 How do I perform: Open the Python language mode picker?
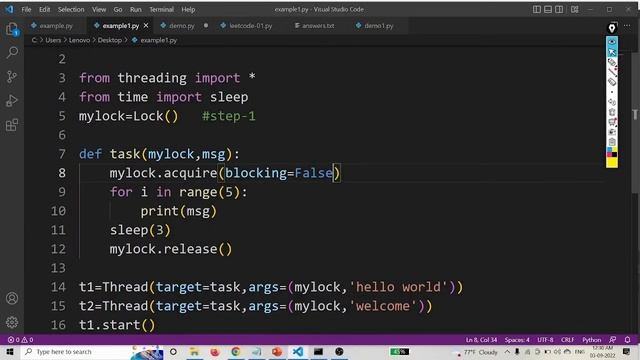pos(591,340)
